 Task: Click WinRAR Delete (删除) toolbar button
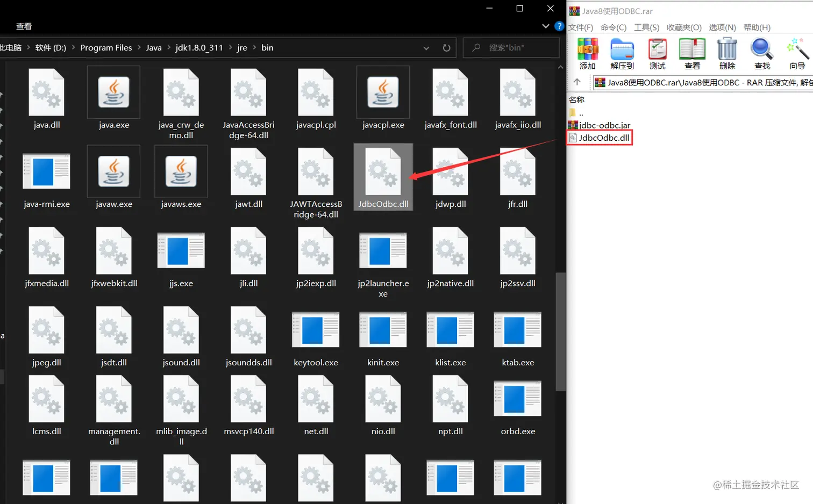pos(727,54)
